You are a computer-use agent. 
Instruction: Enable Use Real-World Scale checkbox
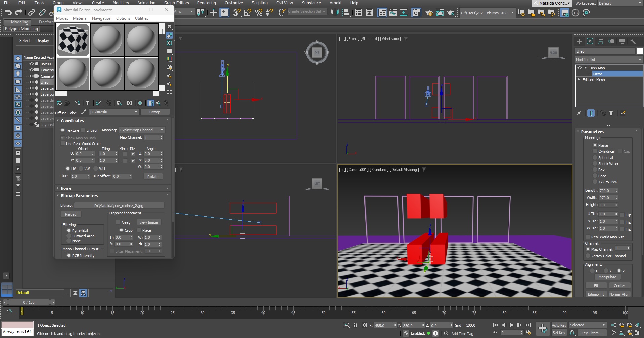63,144
